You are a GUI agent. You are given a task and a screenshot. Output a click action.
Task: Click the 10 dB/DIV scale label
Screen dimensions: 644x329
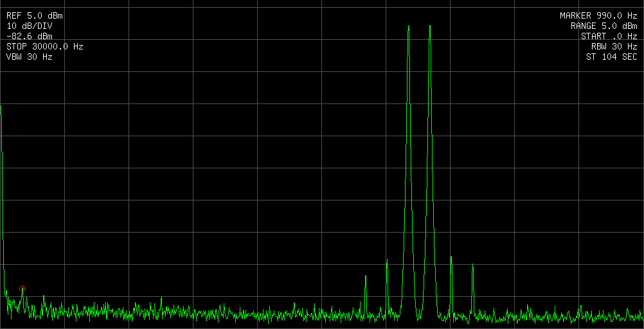(x=30, y=26)
